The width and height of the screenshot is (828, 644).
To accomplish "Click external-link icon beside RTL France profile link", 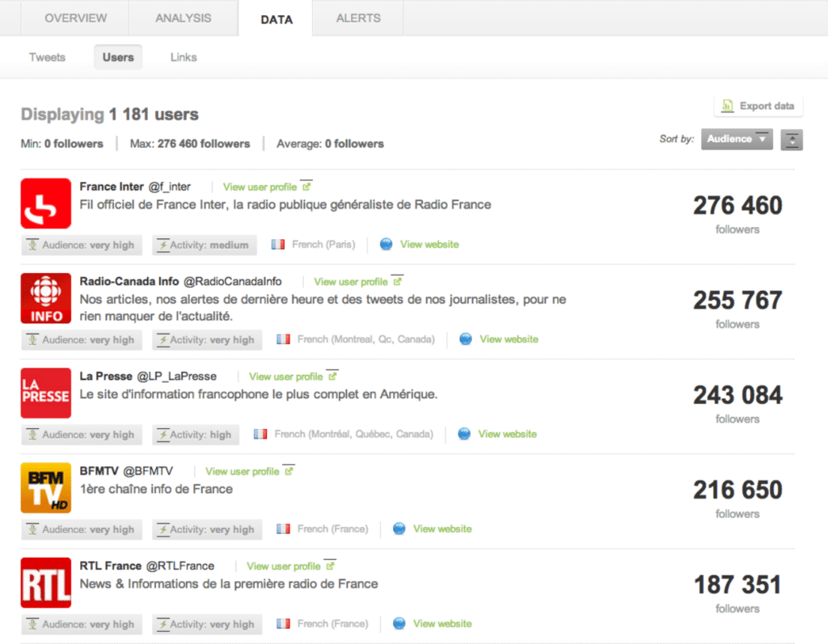I will (330, 566).
